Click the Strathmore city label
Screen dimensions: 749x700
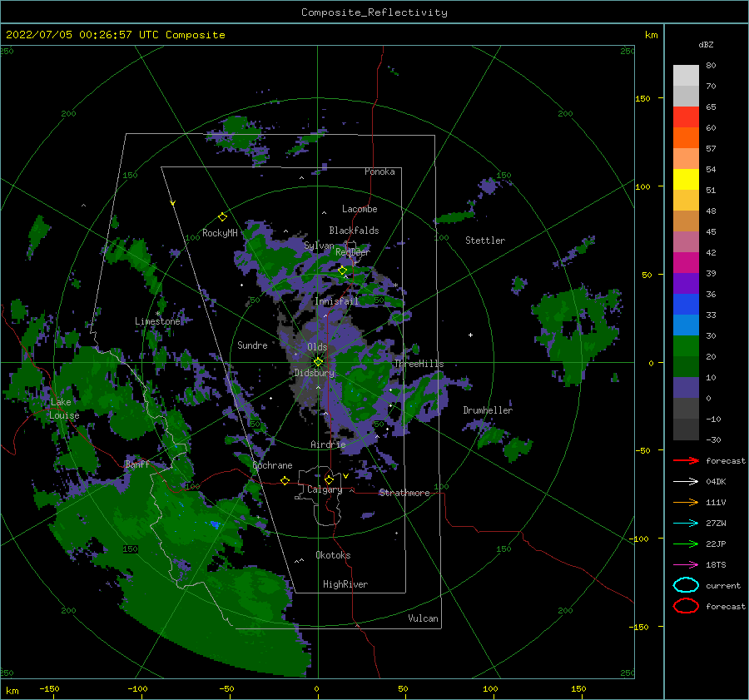tap(404, 493)
